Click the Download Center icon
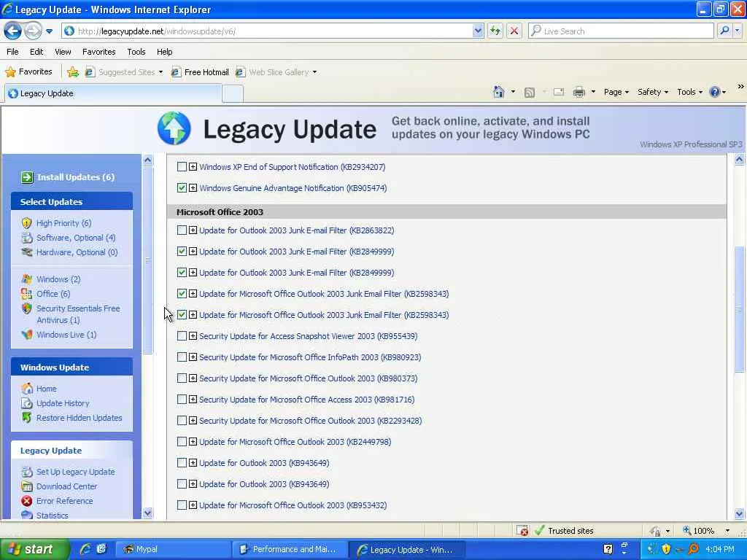Viewport: 747px width, 560px height. pos(27,486)
